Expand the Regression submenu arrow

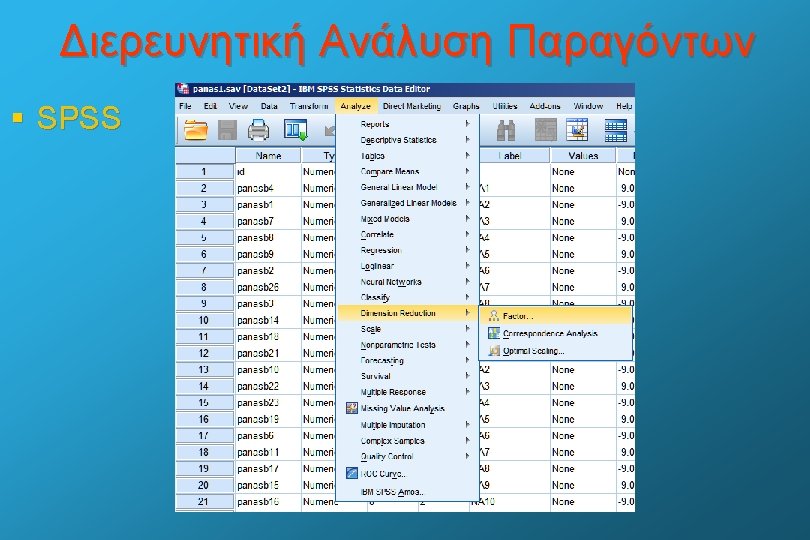tap(468, 250)
